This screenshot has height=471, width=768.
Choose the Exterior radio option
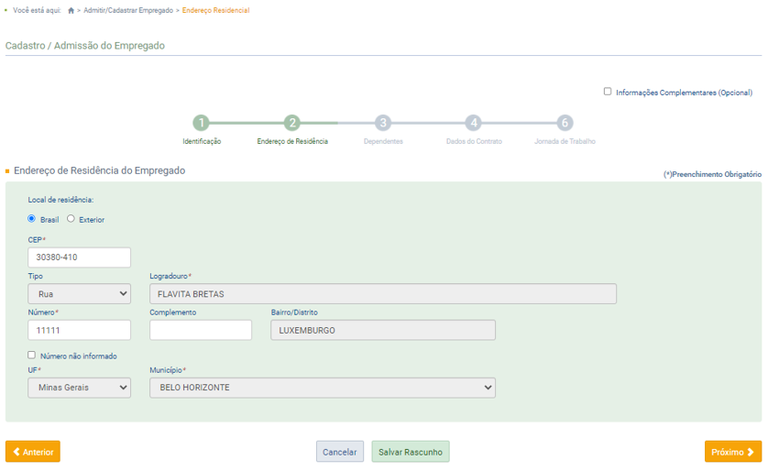pyautogui.click(x=71, y=219)
